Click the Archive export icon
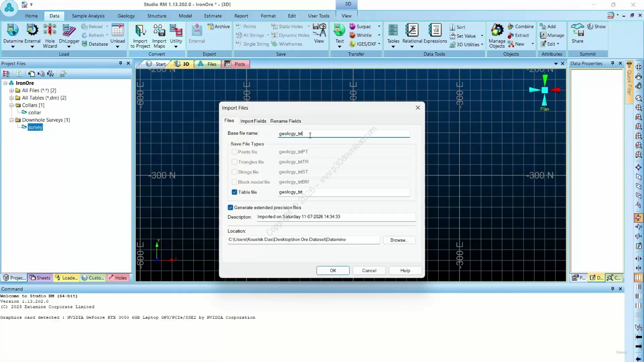The height and width of the screenshot is (362, 644). tap(218, 27)
